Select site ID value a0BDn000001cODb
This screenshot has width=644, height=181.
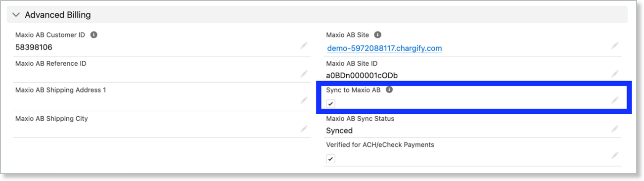point(362,76)
